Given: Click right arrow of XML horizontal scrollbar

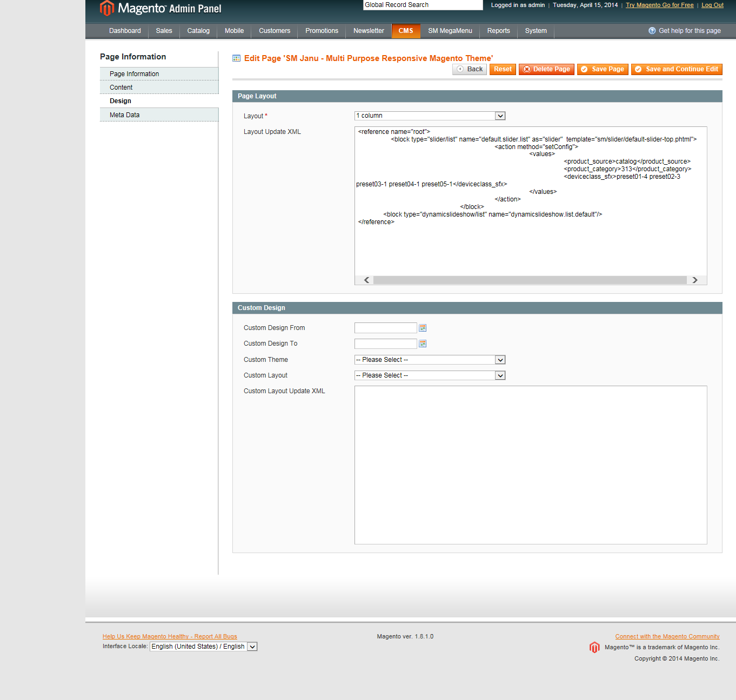Looking at the screenshot, I should tap(695, 280).
